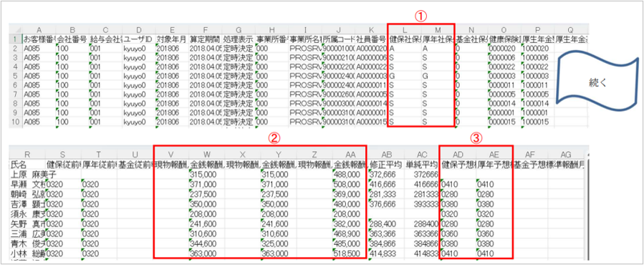Select column AA header
This screenshot has height=265, width=644.
(350, 155)
